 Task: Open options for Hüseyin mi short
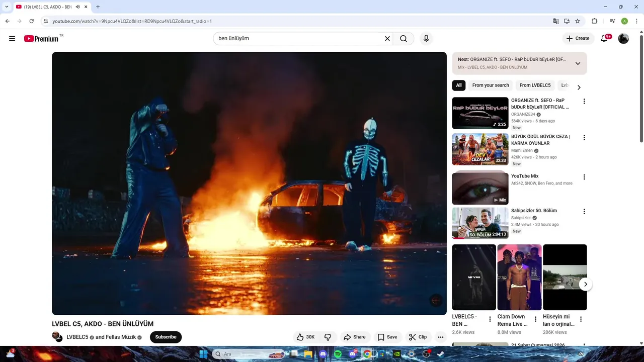581,319
